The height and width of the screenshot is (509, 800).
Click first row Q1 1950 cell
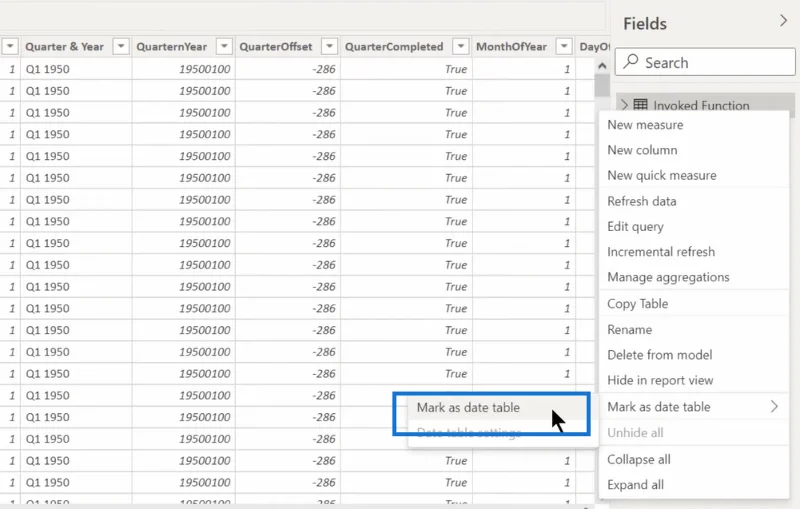(x=76, y=69)
